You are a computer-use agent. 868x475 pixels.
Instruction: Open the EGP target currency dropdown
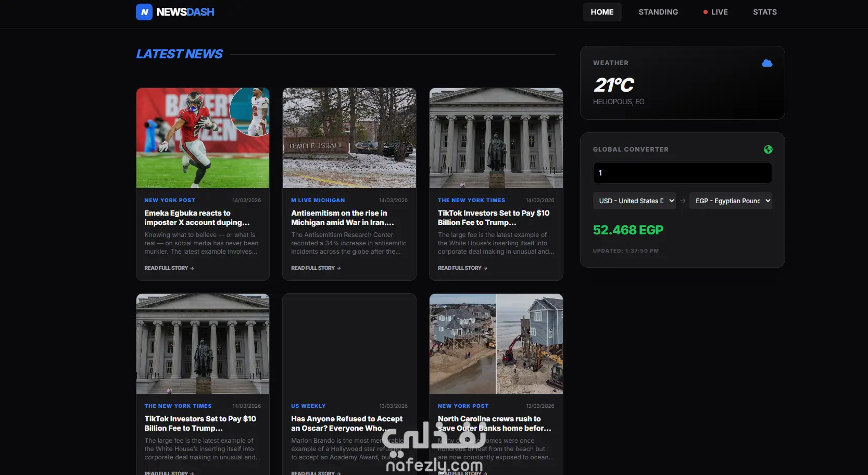[731, 201]
